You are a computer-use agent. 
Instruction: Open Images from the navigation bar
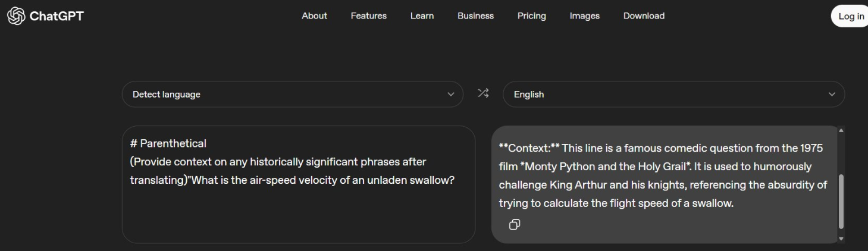584,16
